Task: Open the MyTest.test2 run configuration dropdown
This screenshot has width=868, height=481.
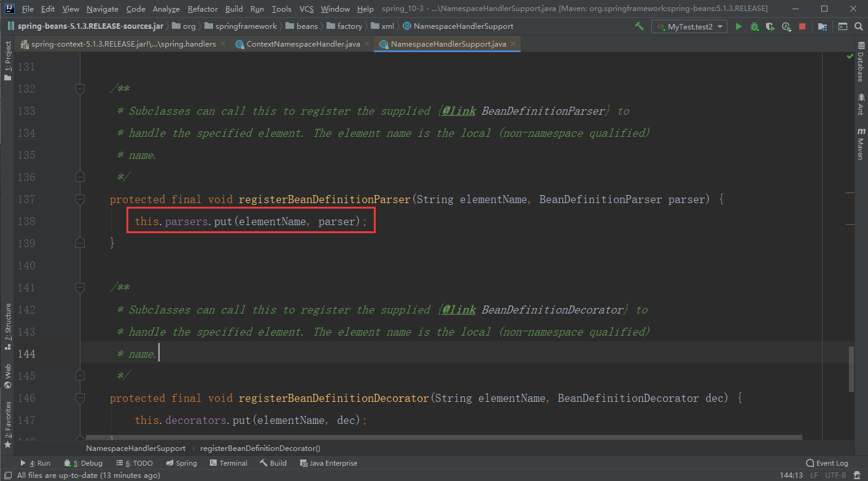Action: click(690, 26)
